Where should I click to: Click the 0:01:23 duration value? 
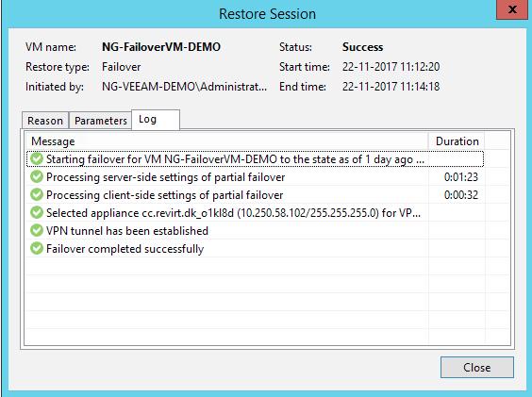461,176
